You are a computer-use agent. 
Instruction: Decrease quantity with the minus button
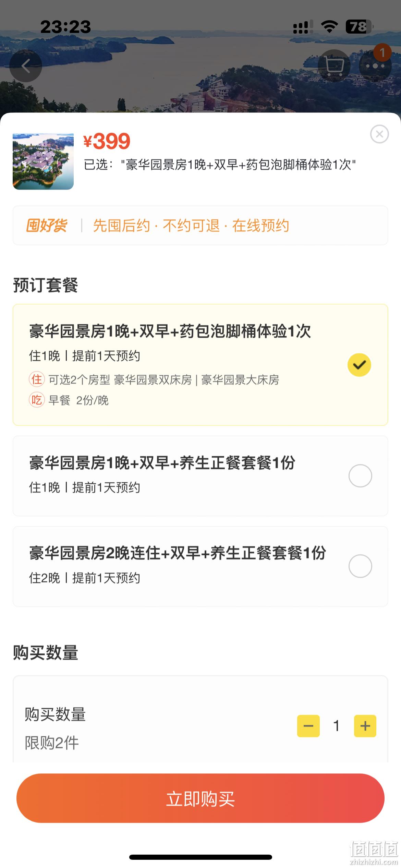coord(308,726)
